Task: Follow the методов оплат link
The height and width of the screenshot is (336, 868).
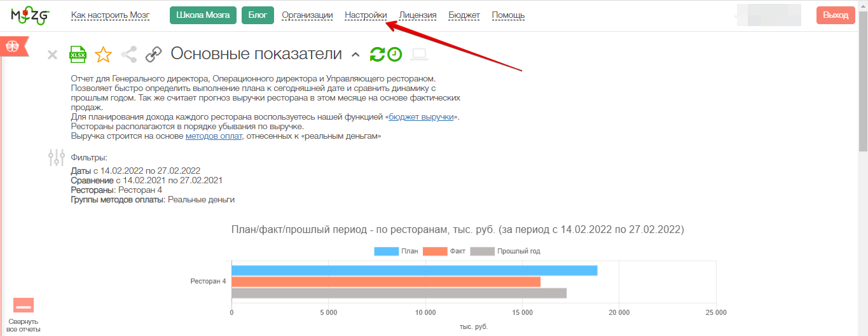Action: 214,136
